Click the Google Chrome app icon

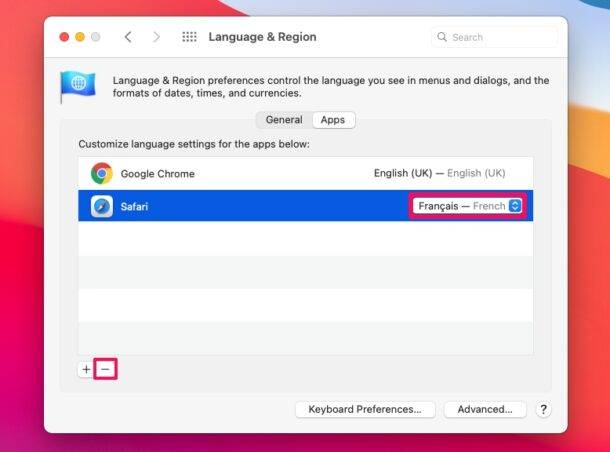pyautogui.click(x=102, y=173)
